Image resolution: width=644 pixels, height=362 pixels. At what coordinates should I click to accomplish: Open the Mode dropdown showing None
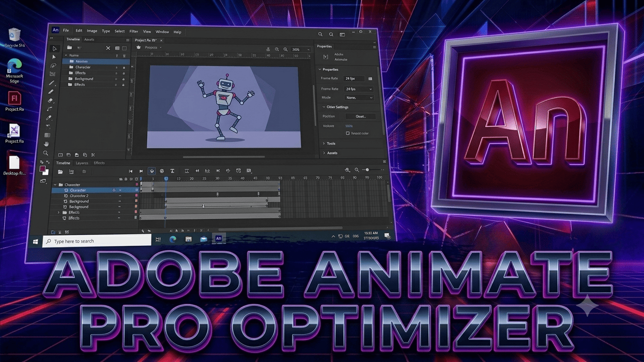(359, 98)
